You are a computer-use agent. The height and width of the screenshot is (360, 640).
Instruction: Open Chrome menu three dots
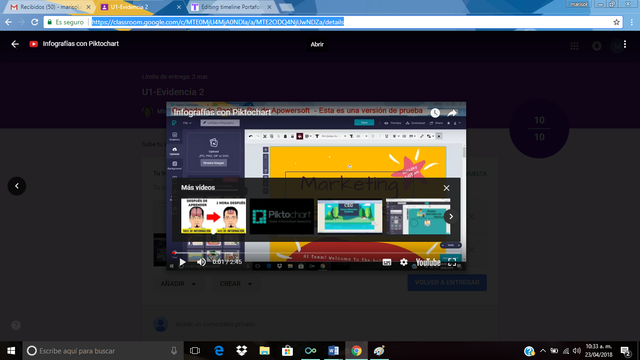(631, 22)
